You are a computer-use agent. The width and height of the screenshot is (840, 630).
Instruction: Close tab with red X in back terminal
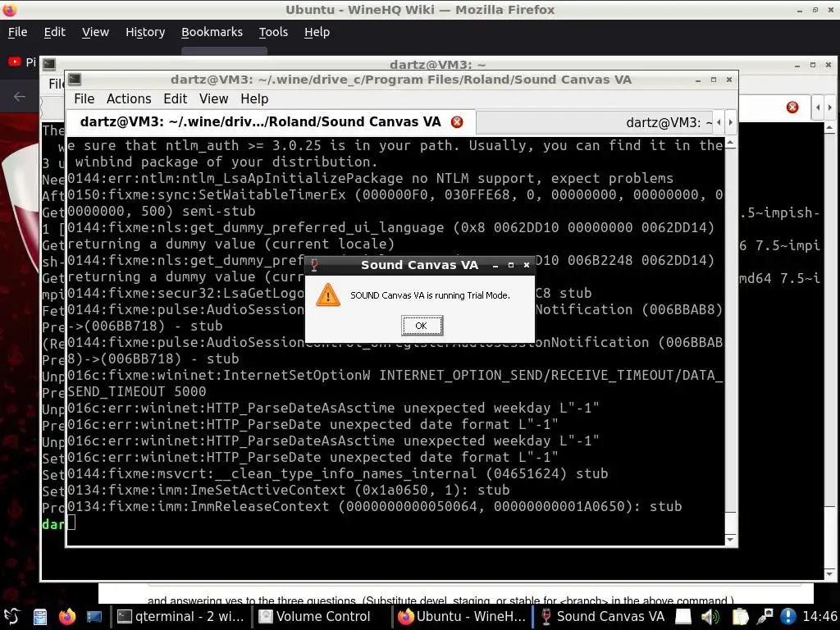792,107
